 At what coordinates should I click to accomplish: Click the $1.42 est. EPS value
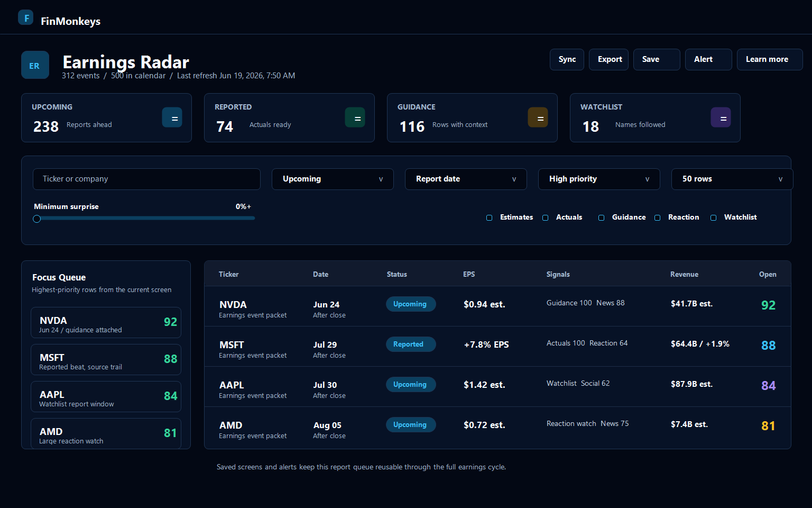(484, 385)
